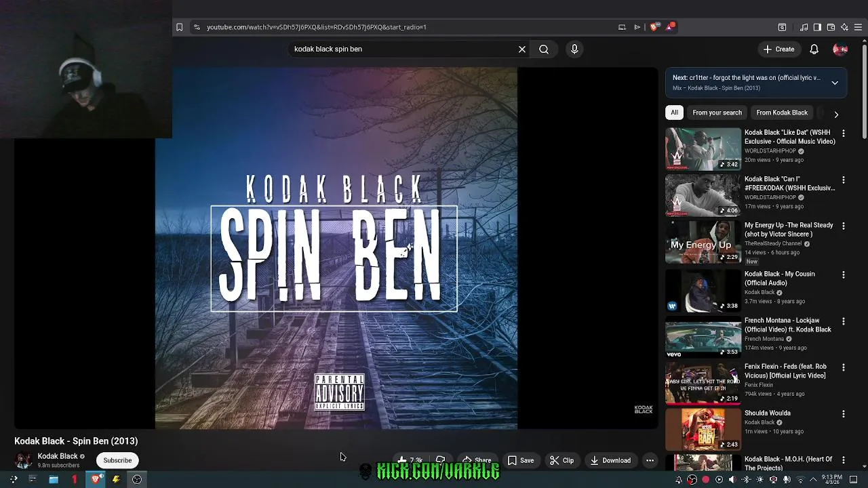Open options menu for Can I video
Image resolution: width=868 pixels, height=488 pixels.
(x=844, y=180)
